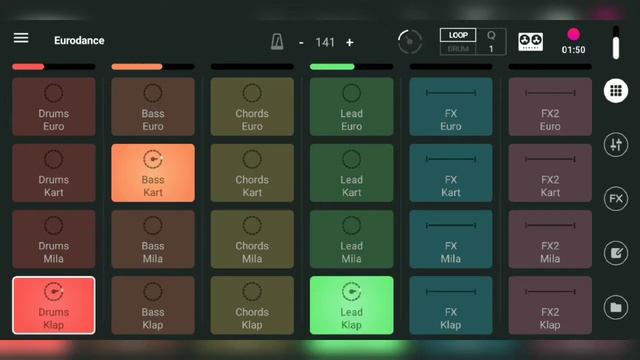The width and height of the screenshot is (640, 360).
Task: Open the mixer sliders panel
Action: click(616, 144)
